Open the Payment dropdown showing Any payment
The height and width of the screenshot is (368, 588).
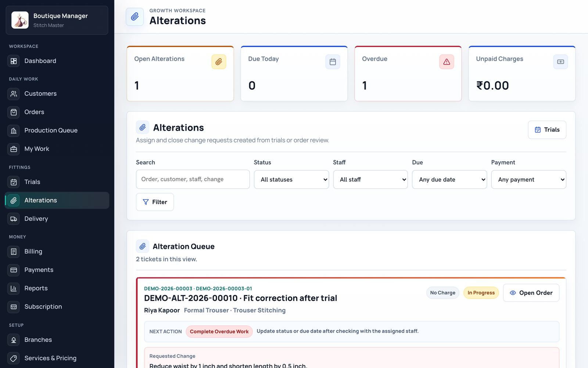tap(528, 180)
